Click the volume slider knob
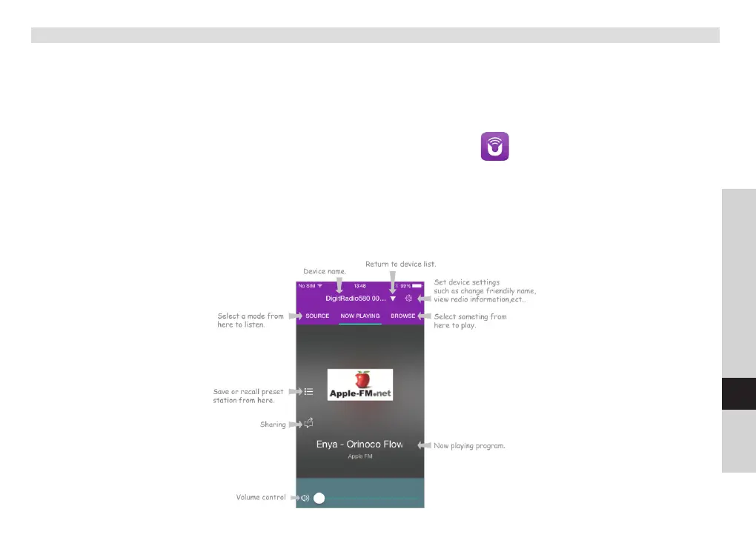Screen dimensions: 756x546 pyautogui.click(x=319, y=498)
